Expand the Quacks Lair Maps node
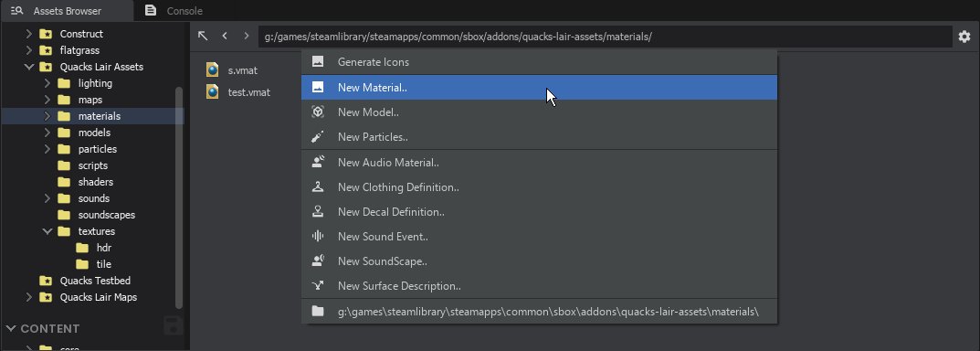The image size is (980, 351). click(x=28, y=297)
